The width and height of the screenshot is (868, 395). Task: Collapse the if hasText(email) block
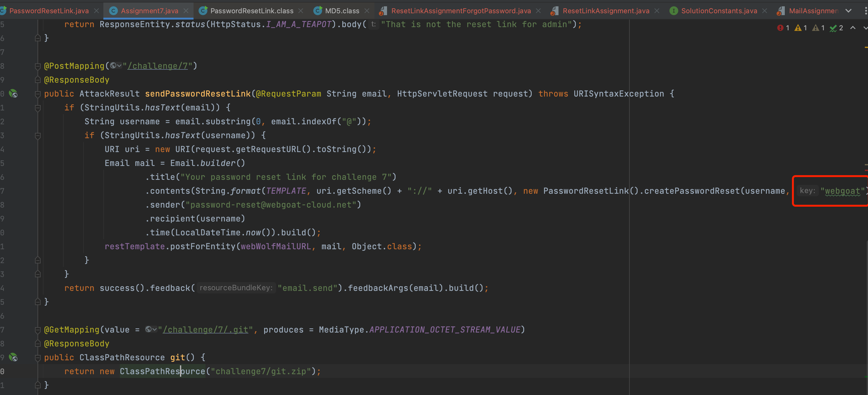coord(38,108)
